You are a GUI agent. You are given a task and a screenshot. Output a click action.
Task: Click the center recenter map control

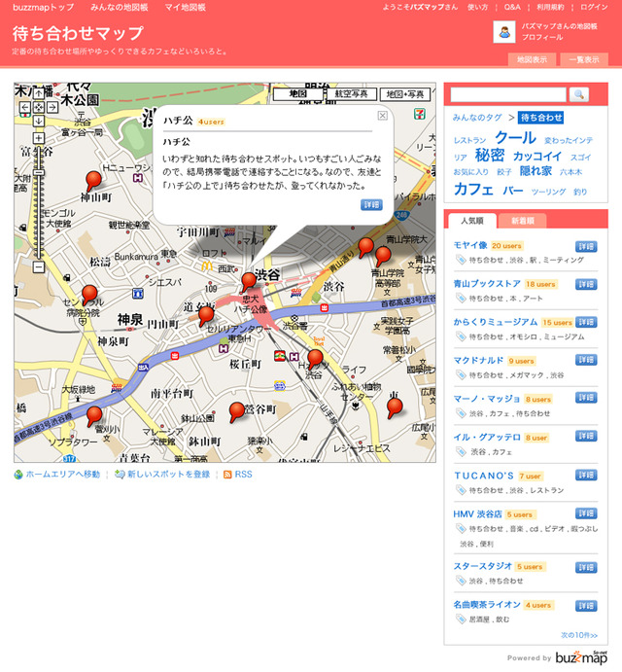tap(39, 107)
